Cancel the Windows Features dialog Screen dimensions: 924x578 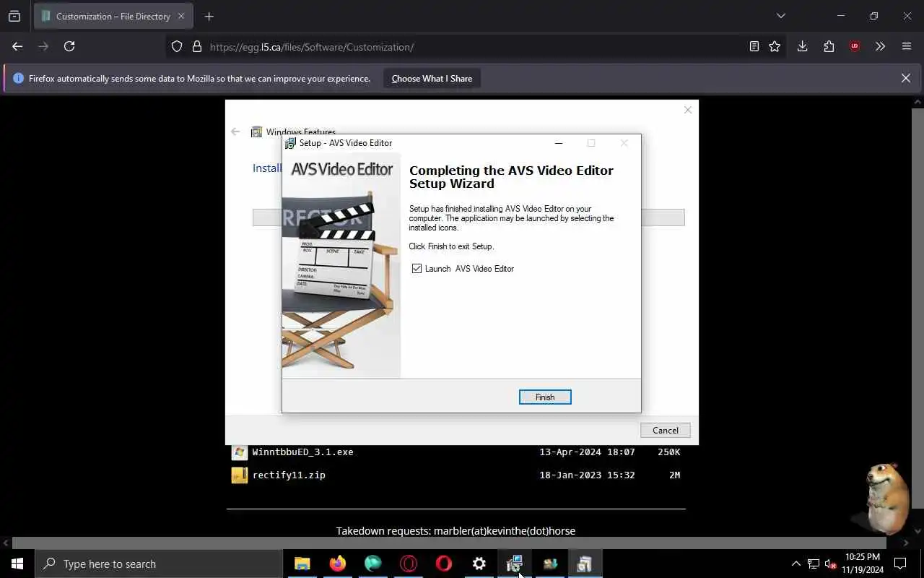pos(665,430)
